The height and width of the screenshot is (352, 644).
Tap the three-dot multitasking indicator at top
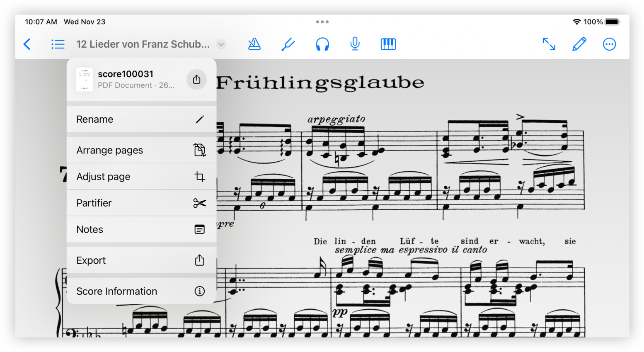click(x=322, y=22)
